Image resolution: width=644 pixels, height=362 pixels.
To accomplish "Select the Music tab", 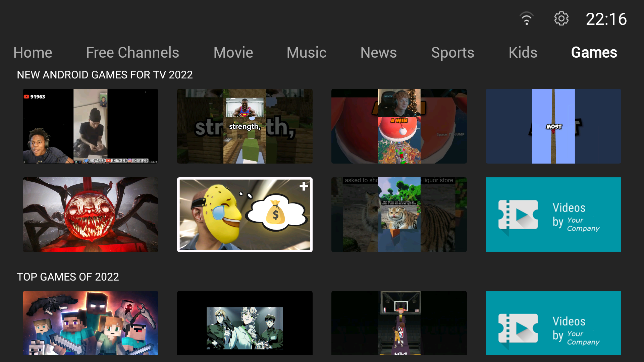I will pyautogui.click(x=306, y=53).
